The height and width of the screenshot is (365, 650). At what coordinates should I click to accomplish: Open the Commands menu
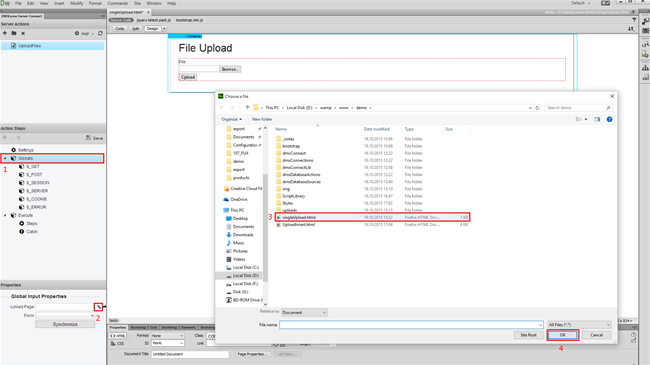click(117, 3)
